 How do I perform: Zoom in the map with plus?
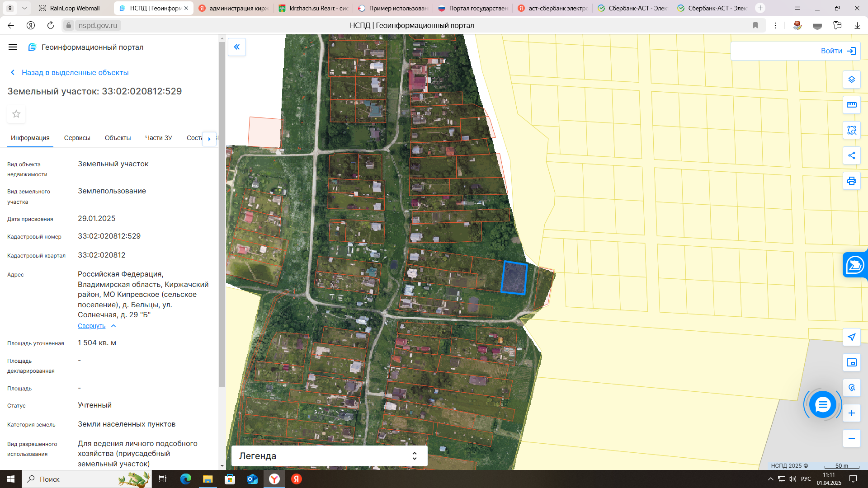click(x=851, y=413)
